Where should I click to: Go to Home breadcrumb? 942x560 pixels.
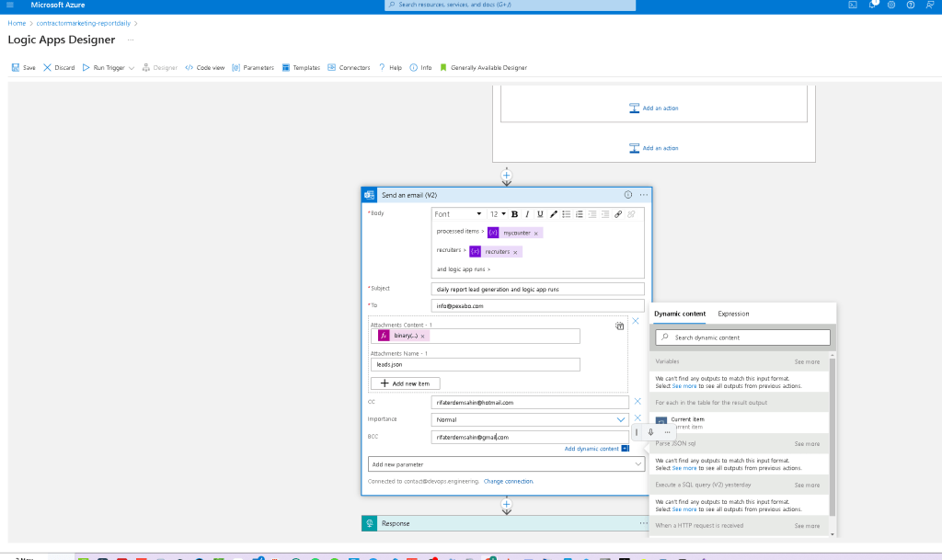tap(17, 23)
